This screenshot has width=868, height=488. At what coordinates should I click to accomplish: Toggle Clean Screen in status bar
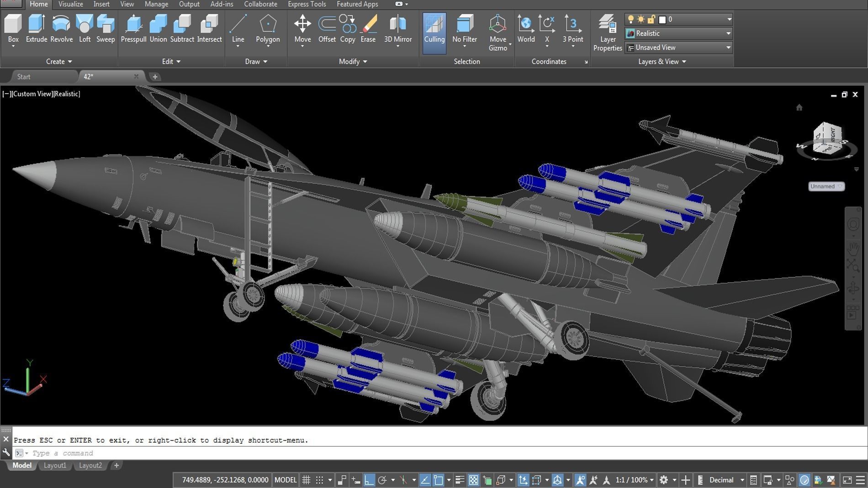coord(847,480)
